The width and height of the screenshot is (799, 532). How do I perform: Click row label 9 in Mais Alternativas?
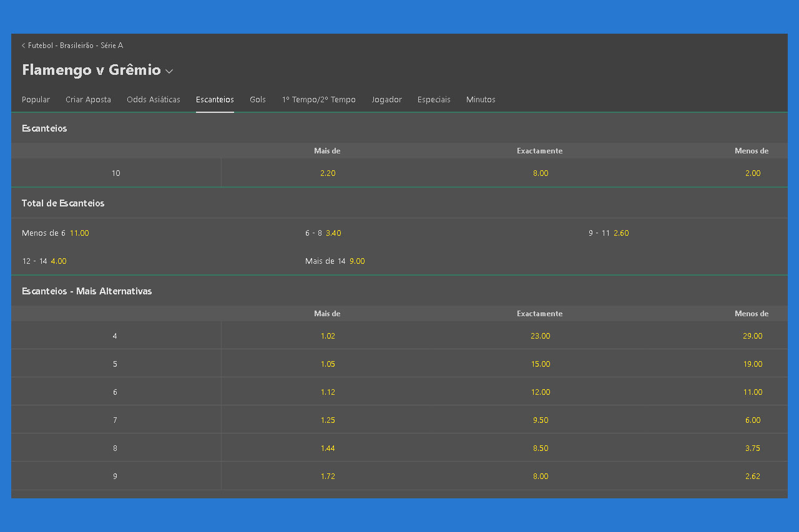[x=115, y=476]
